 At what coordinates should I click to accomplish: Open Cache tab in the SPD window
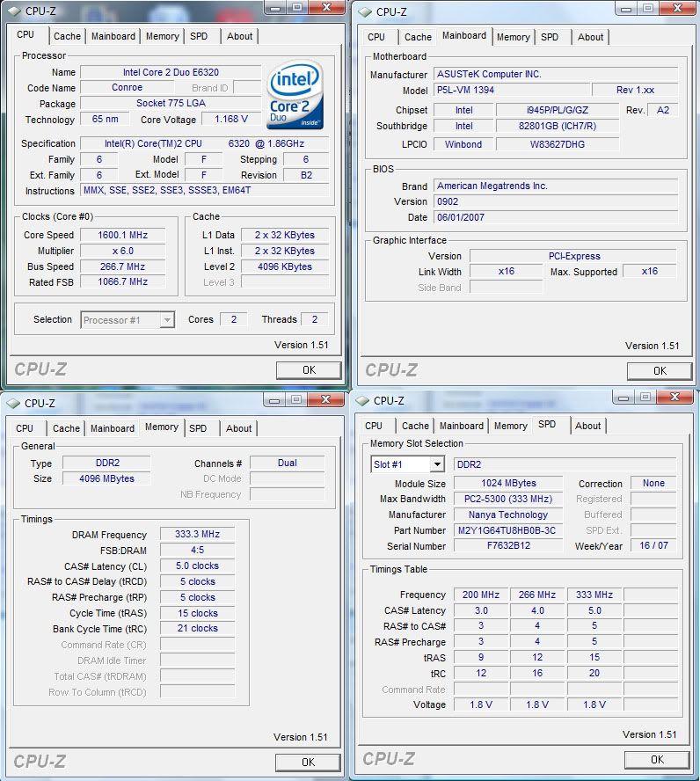[x=415, y=426]
